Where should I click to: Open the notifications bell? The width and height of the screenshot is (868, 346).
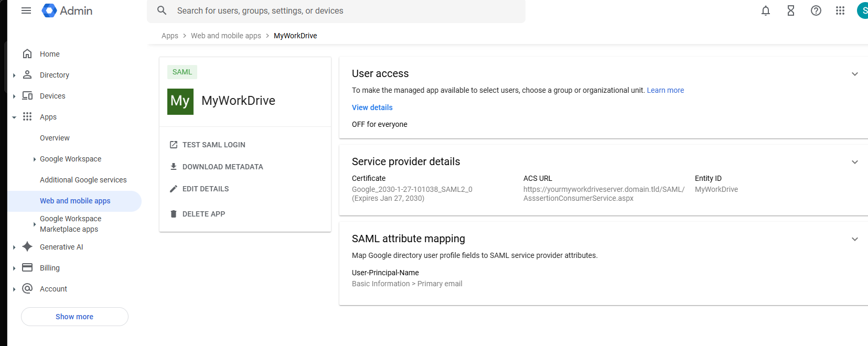765,10
